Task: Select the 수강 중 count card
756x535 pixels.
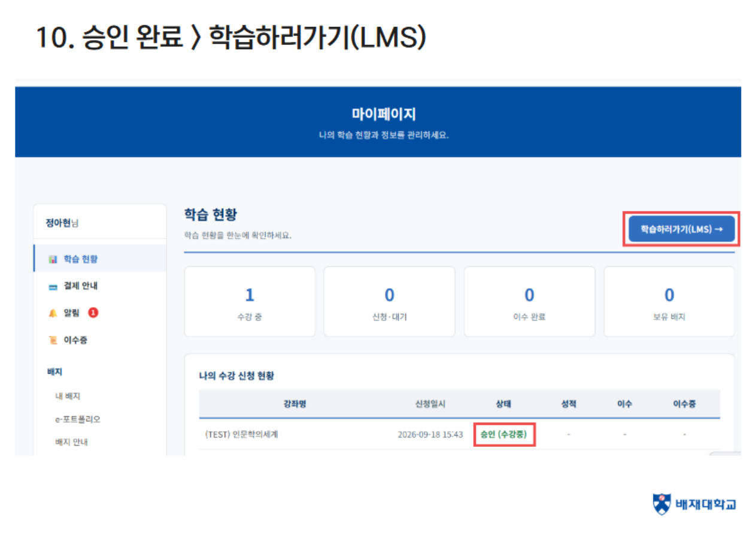Action: [250, 301]
